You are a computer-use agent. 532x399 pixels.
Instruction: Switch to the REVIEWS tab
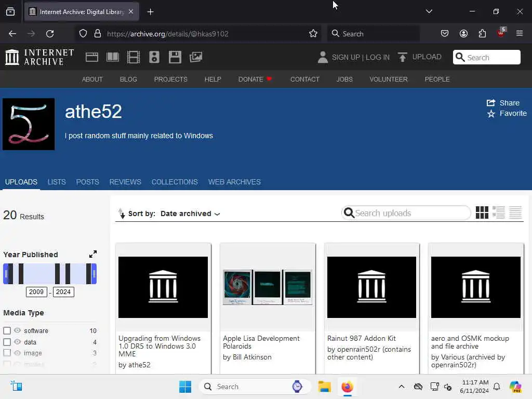(125, 182)
